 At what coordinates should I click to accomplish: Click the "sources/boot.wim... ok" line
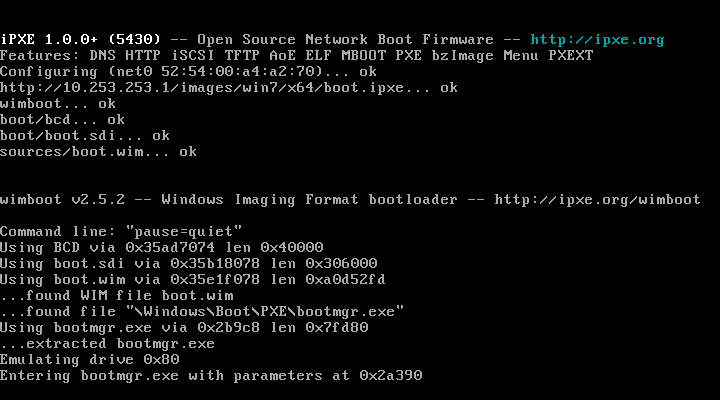tap(98, 152)
